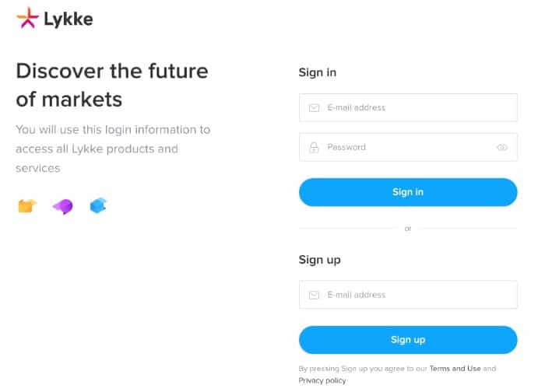
Task: Focus the Sign up E-mail address field
Action: (x=408, y=295)
